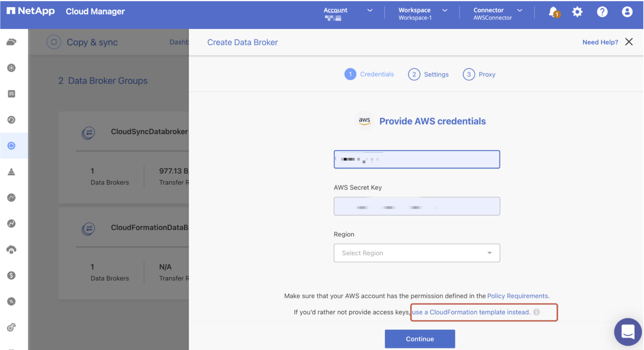Click the Cloud Manager title text
Viewport: 644px width, 350px height.
95,11
